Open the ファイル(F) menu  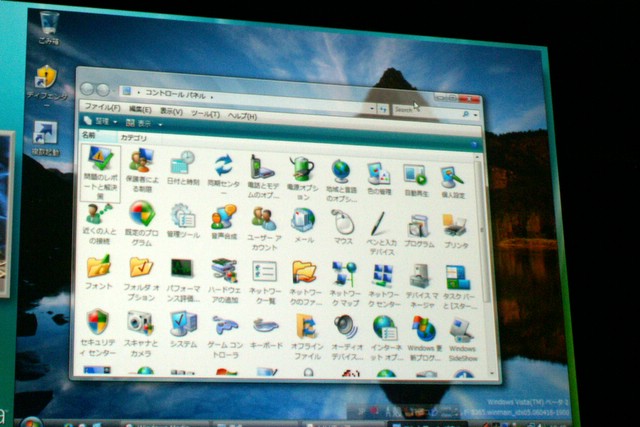[x=102, y=107]
